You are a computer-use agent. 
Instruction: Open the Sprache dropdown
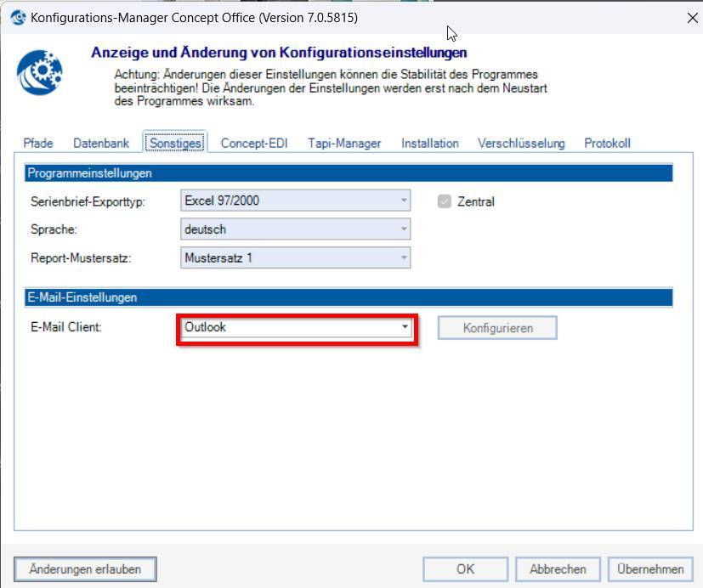pos(296,229)
